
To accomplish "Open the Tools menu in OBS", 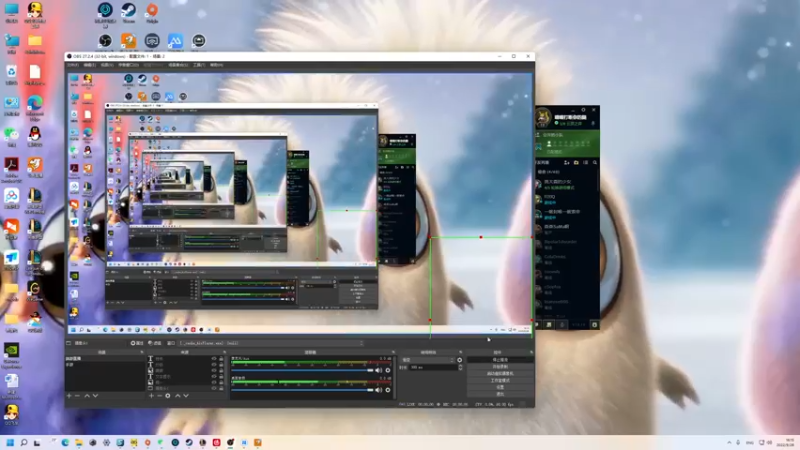I will click(199, 65).
